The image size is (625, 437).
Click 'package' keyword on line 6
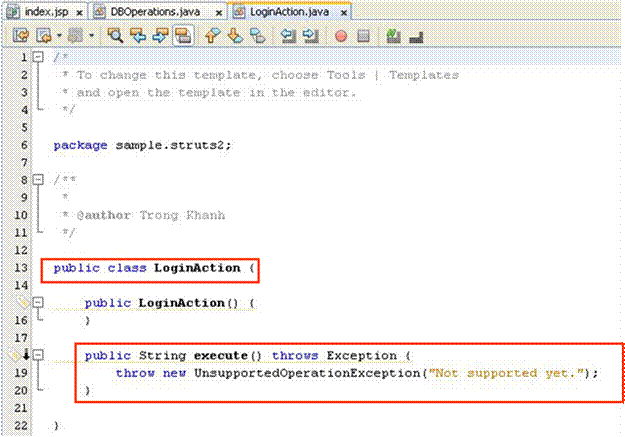(x=81, y=145)
